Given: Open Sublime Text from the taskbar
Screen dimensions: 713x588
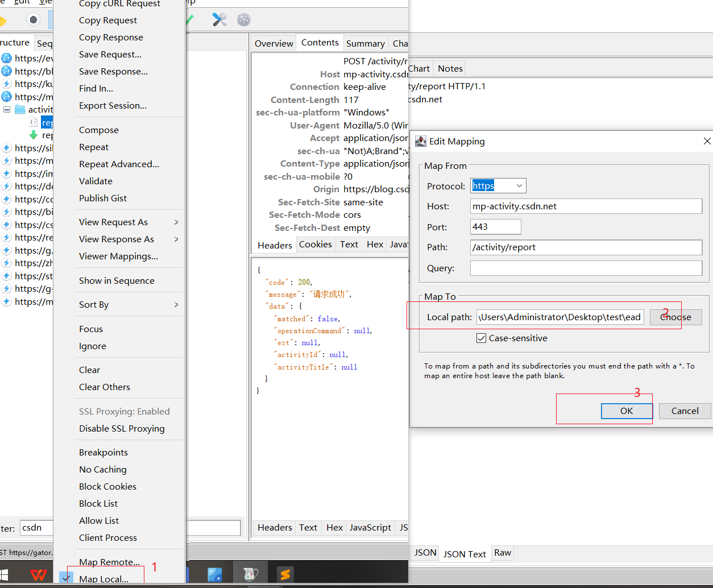Looking at the screenshot, I should pyautogui.click(x=285, y=574).
